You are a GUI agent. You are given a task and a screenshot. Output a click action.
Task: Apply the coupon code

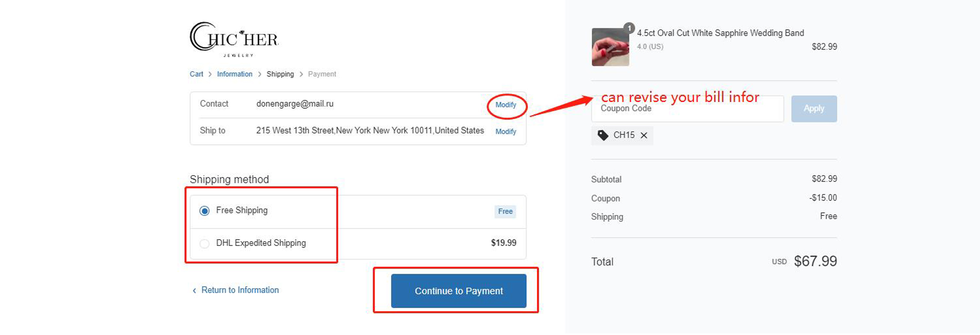tap(814, 109)
